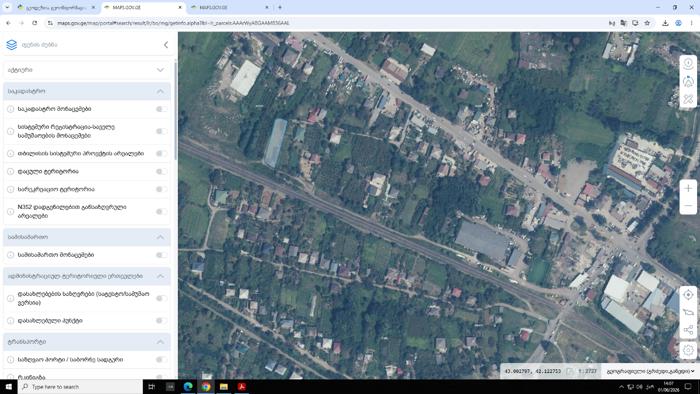Image resolution: width=700 pixels, height=394 pixels.
Task: Go back in browser
Action: coord(8,23)
